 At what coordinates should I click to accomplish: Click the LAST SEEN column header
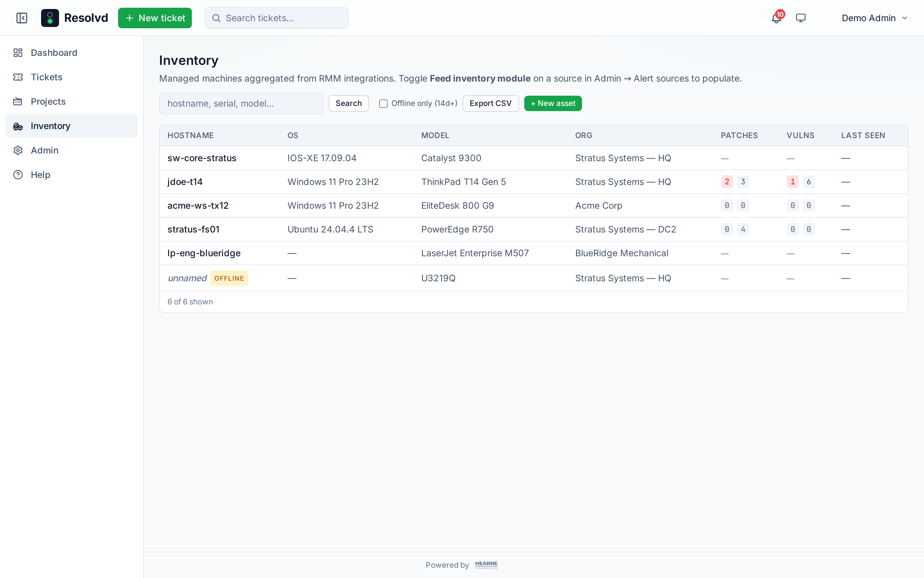(x=863, y=135)
